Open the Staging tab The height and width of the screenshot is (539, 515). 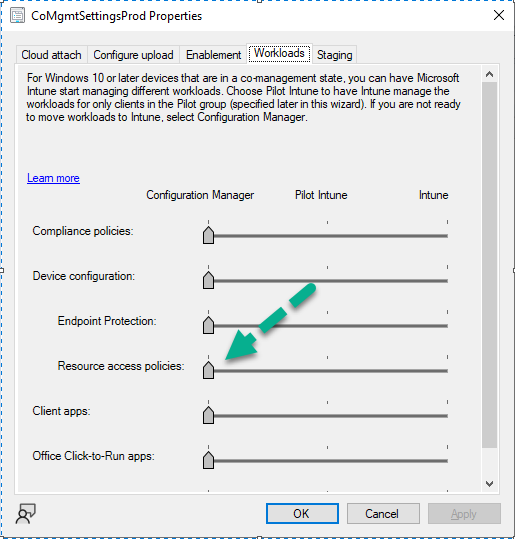[335, 55]
